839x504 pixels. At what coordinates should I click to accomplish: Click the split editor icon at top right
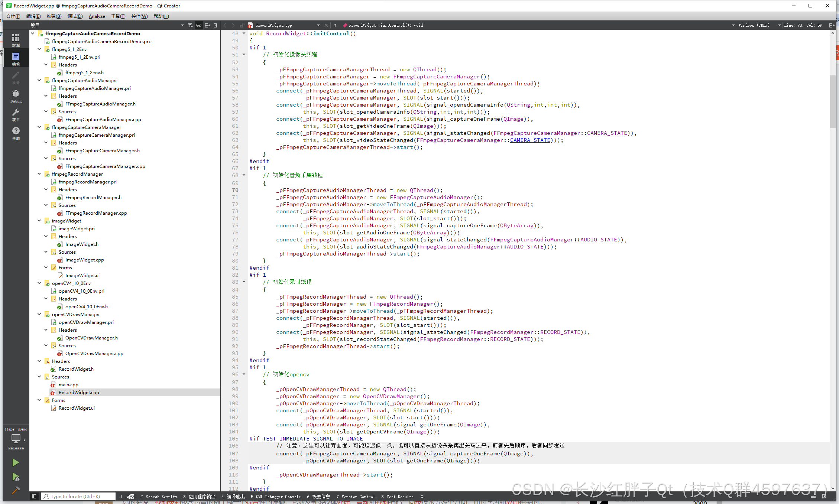(832, 25)
